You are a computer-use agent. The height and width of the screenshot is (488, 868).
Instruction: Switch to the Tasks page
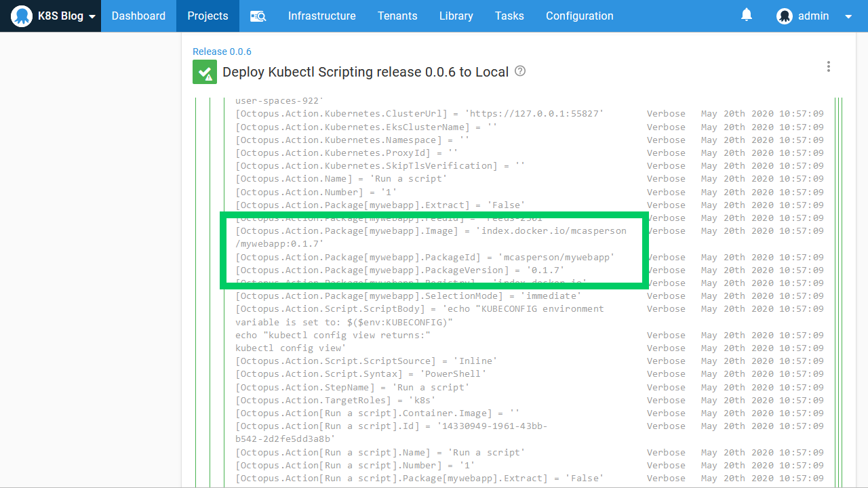[509, 16]
